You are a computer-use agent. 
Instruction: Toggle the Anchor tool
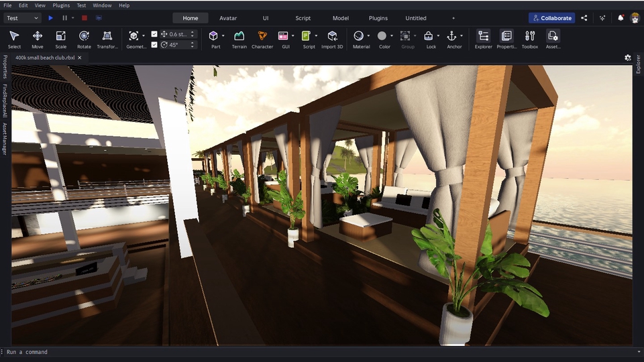pyautogui.click(x=451, y=36)
